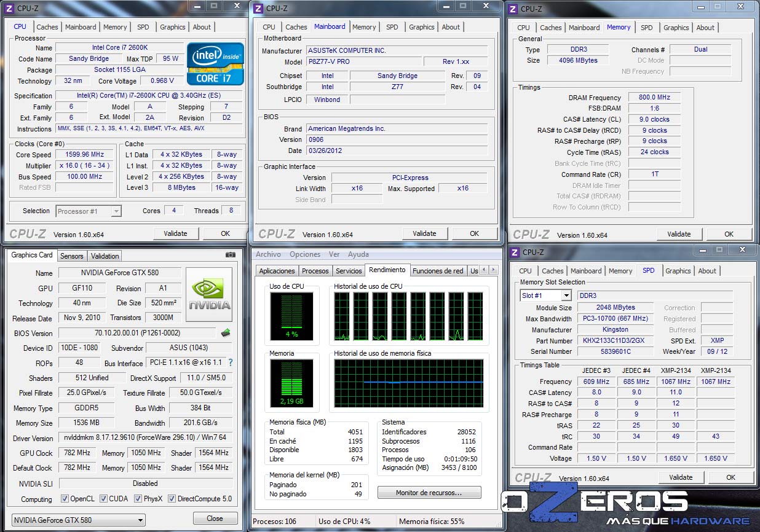Click the question mark next to Bus Interface
This screenshot has width=760, height=532.
click(x=231, y=362)
